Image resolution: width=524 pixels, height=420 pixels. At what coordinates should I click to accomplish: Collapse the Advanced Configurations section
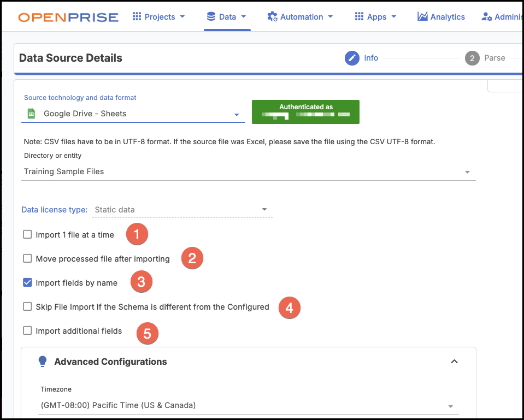click(454, 362)
